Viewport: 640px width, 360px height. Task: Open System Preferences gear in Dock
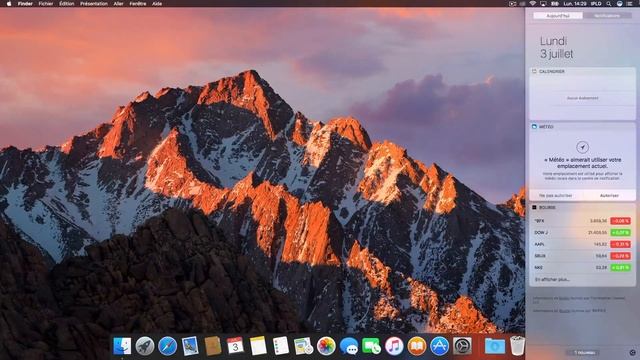[x=462, y=346]
